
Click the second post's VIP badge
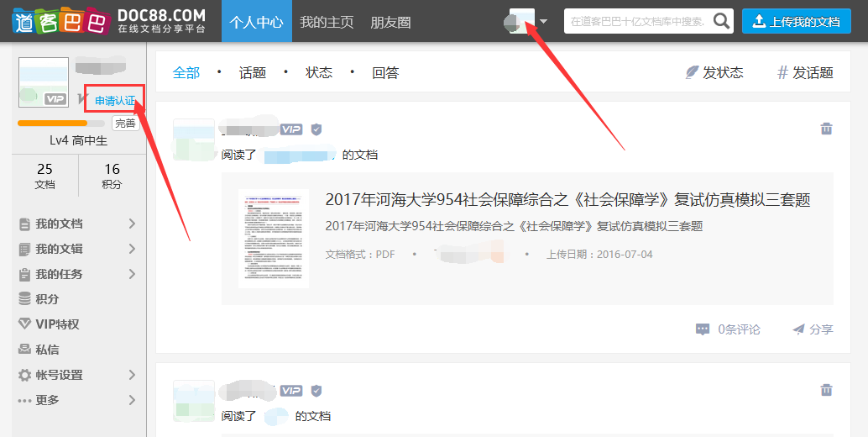pos(291,391)
